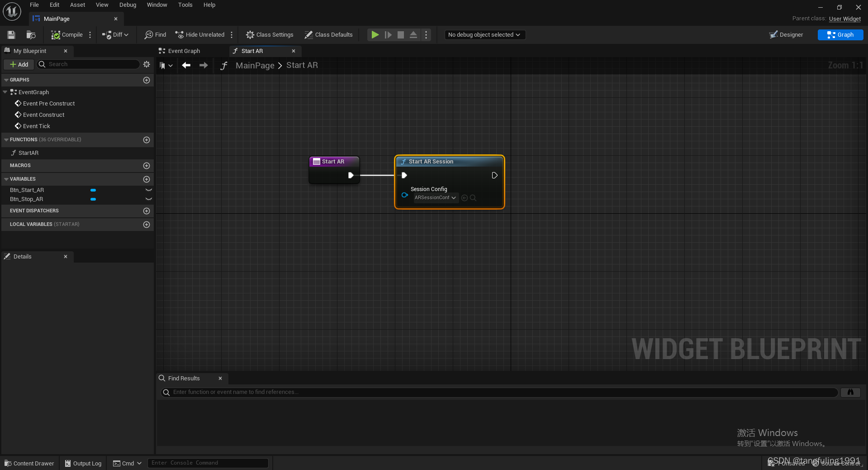868x470 pixels.
Task: Switch to the Event Graph tab
Action: point(184,51)
